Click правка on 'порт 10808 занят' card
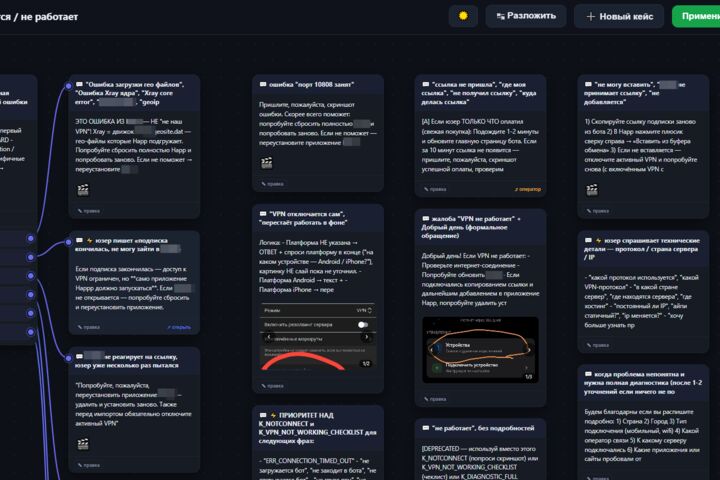The image size is (720, 480). 272,184
